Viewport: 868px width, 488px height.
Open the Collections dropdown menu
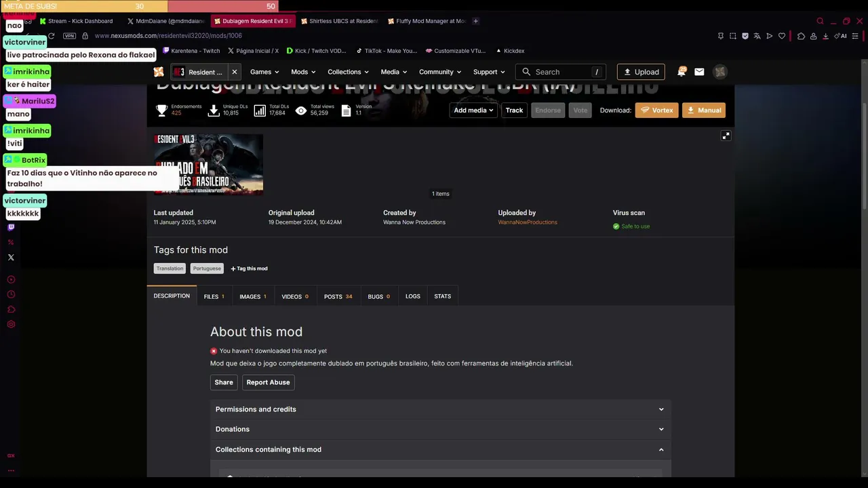tap(348, 72)
